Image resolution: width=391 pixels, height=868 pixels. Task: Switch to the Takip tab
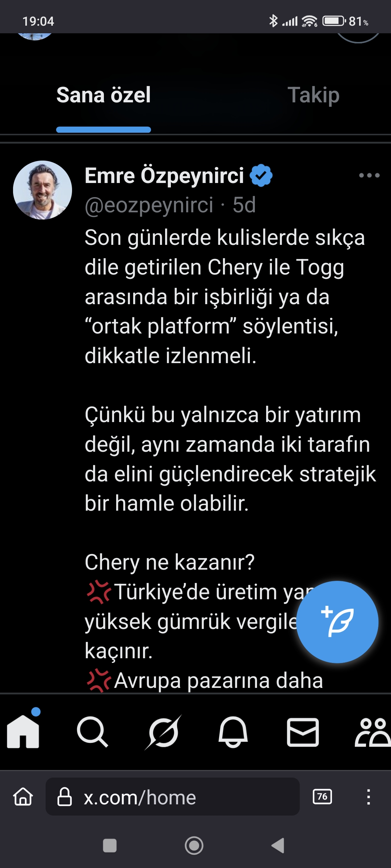click(314, 95)
